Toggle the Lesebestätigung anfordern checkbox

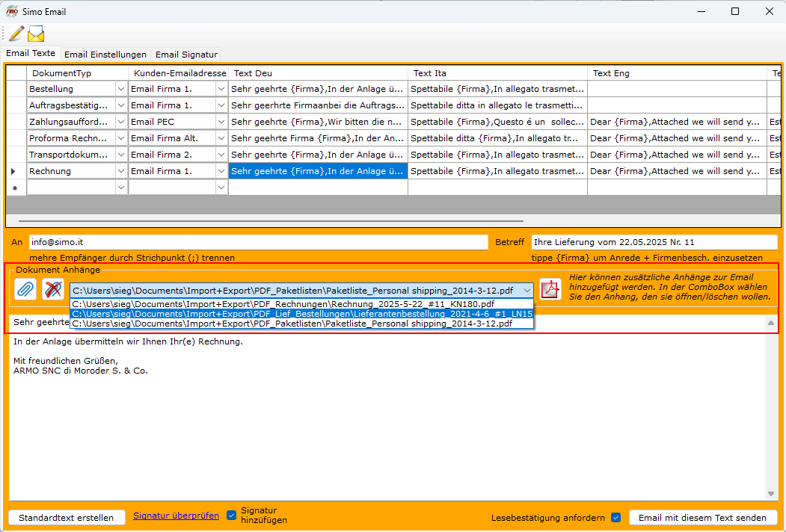(x=616, y=517)
